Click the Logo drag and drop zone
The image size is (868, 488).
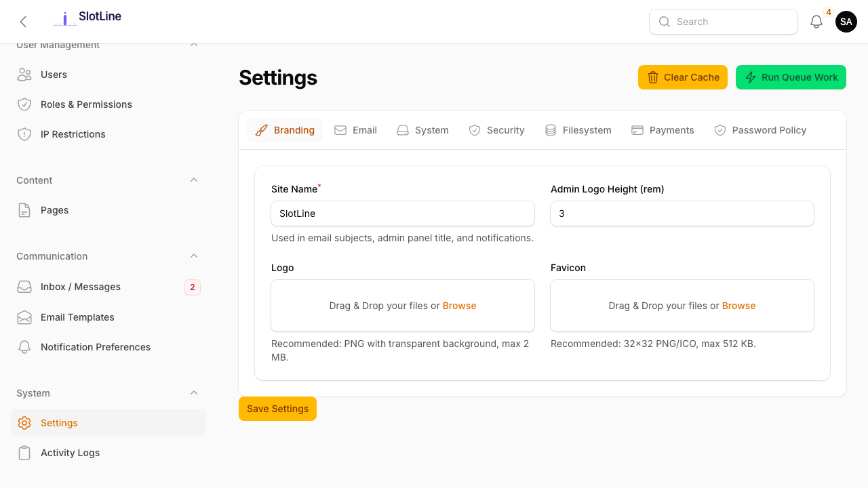pyautogui.click(x=403, y=306)
